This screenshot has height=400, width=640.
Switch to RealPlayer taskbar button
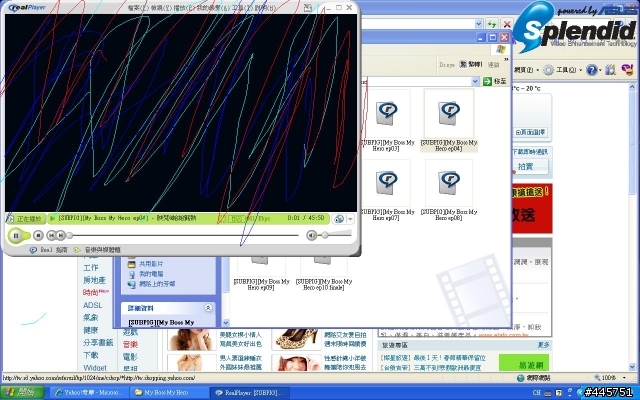point(249,392)
